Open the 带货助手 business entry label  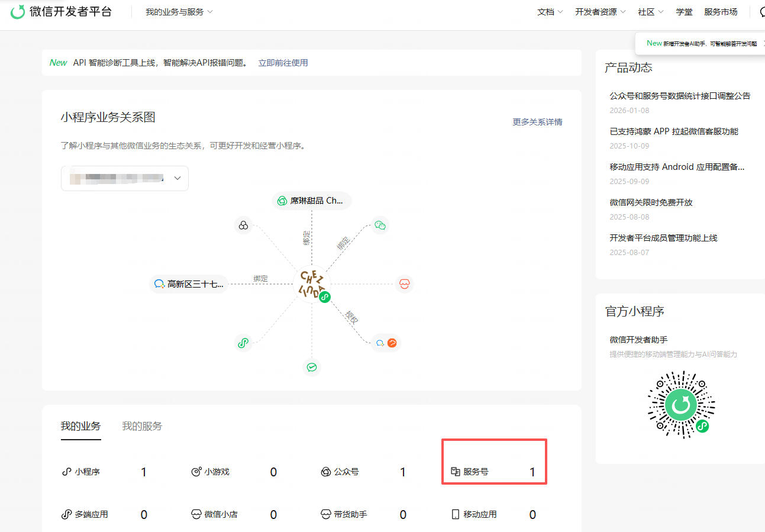[351, 515]
